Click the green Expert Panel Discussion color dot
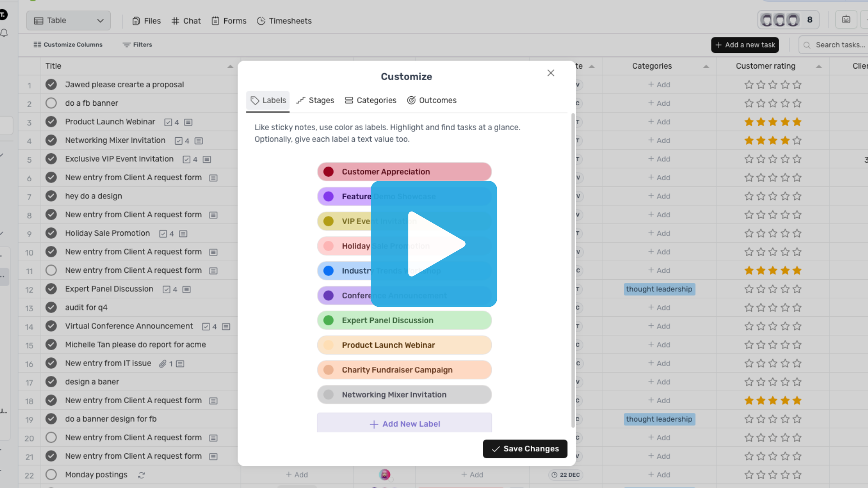 [x=329, y=320]
